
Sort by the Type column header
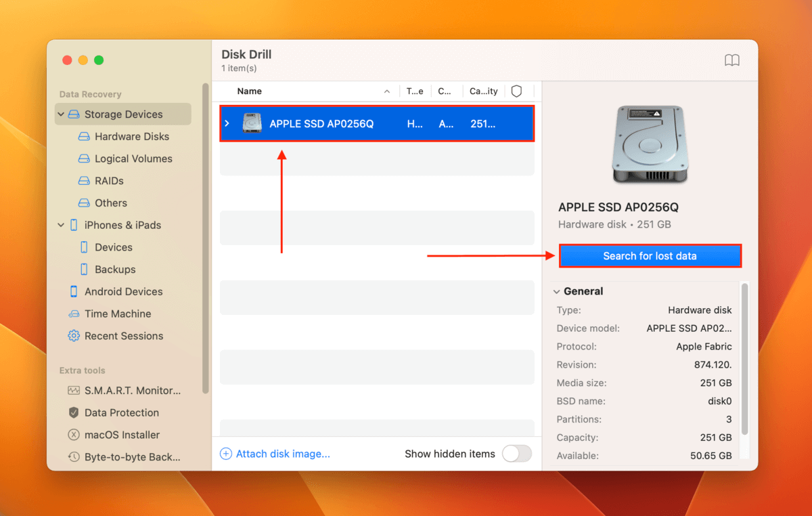click(415, 91)
